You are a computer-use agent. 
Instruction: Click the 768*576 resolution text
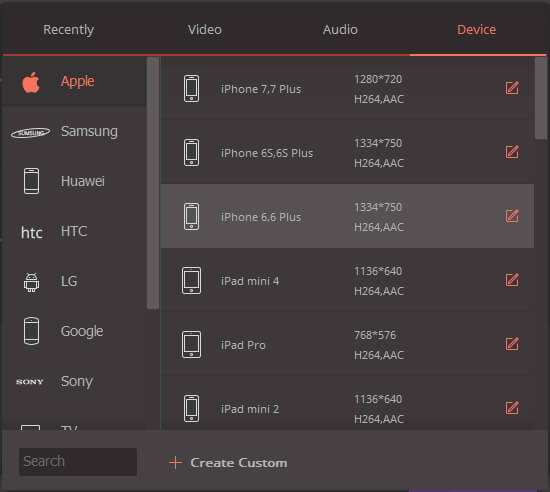(375, 335)
